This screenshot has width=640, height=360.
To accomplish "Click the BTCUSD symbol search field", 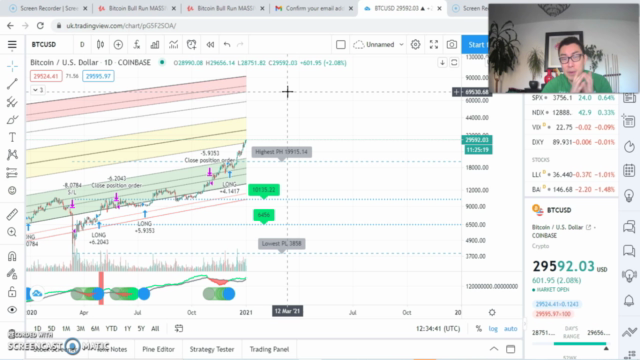I will tap(44, 44).
